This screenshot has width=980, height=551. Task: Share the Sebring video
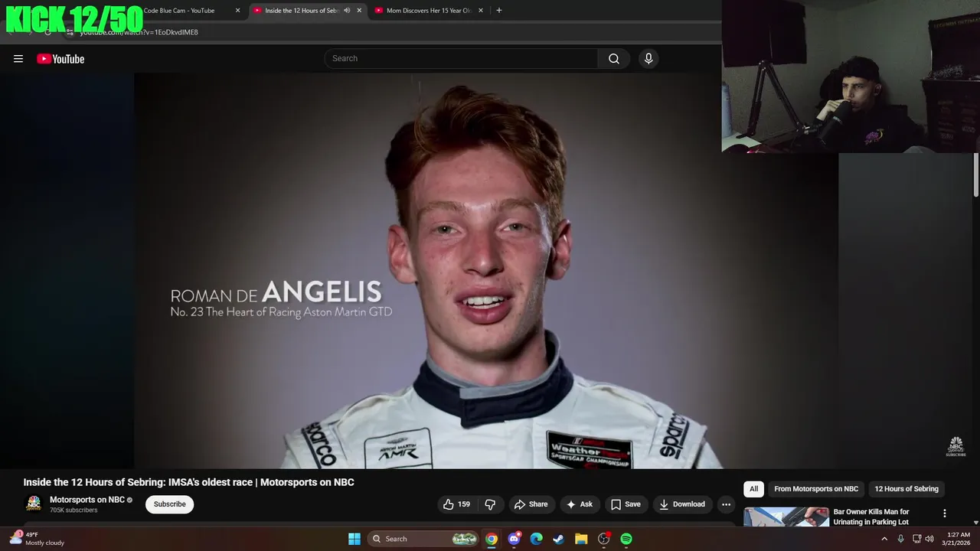click(x=531, y=504)
